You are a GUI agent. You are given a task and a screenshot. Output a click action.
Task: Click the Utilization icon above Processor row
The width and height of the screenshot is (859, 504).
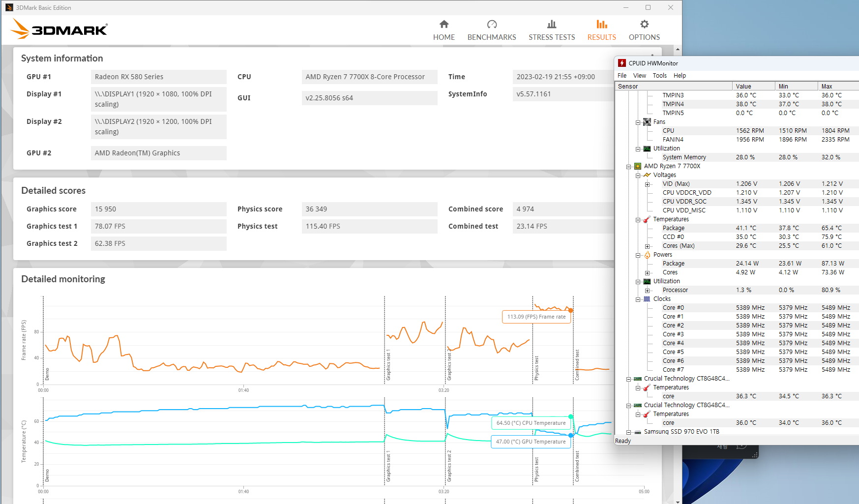647,281
